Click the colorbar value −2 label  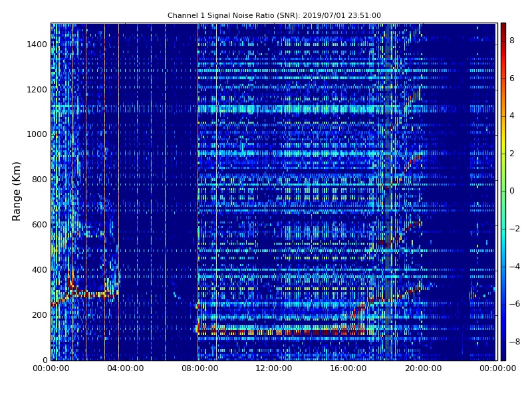click(x=515, y=229)
